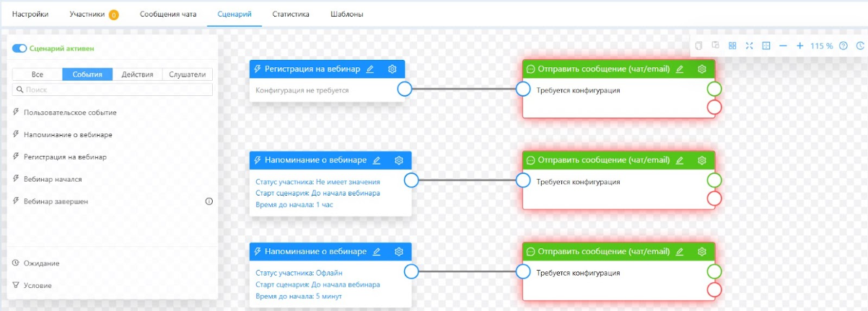Click the Поиск search field
This screenshot has height=311, width=868.
click(x=113, y=89)
